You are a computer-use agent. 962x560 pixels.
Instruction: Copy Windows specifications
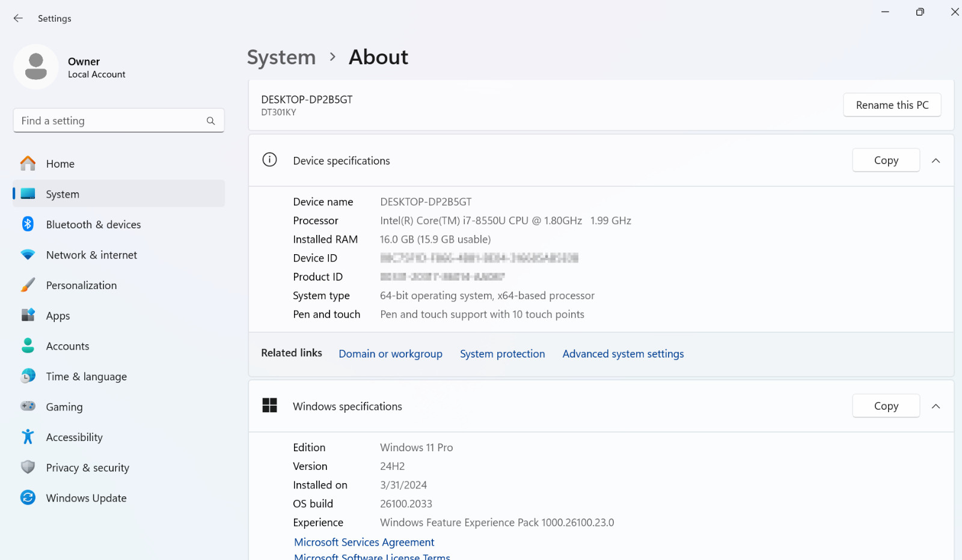click(x=886, y=406)
